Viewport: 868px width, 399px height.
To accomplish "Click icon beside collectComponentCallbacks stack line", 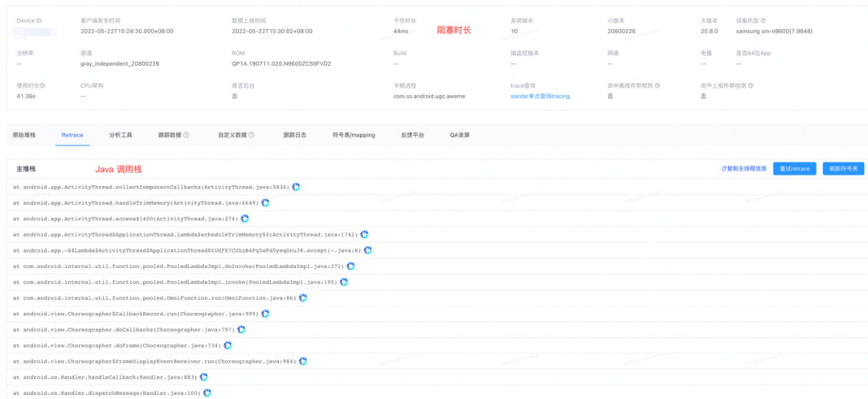I will (x=296, y=187).
